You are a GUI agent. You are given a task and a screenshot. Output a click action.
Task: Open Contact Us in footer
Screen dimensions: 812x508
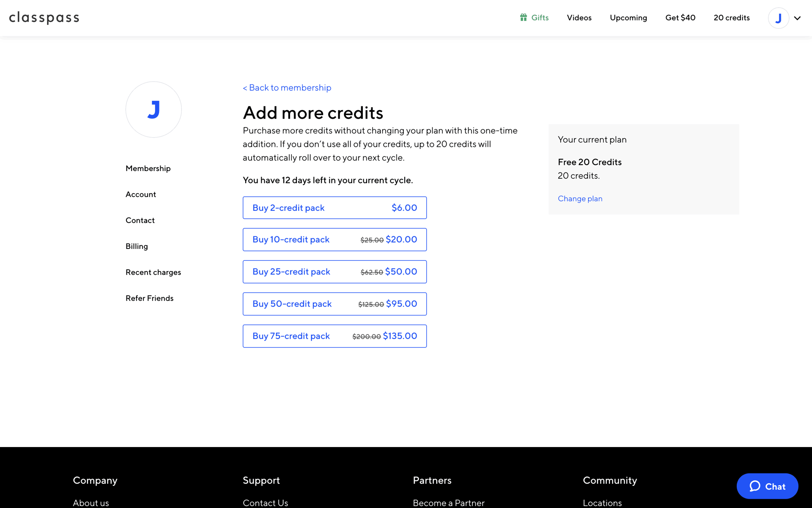[265, 503]
